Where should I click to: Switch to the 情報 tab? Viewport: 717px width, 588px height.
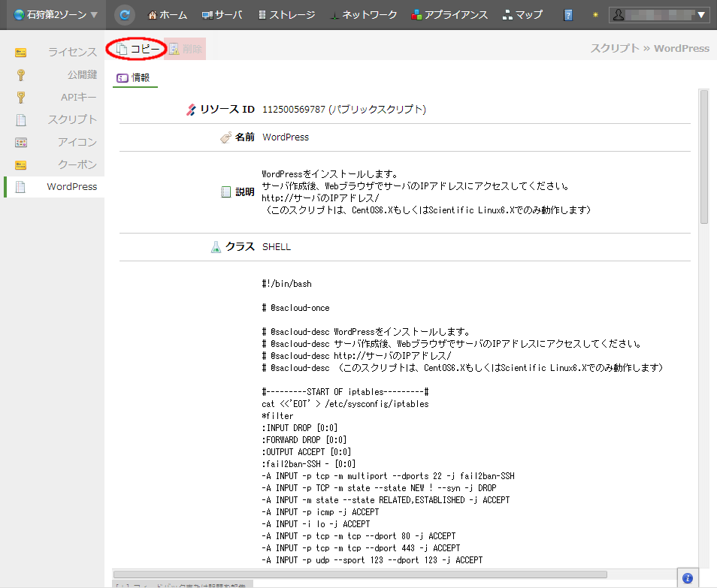pyautogui.click(x=135, y=77)
